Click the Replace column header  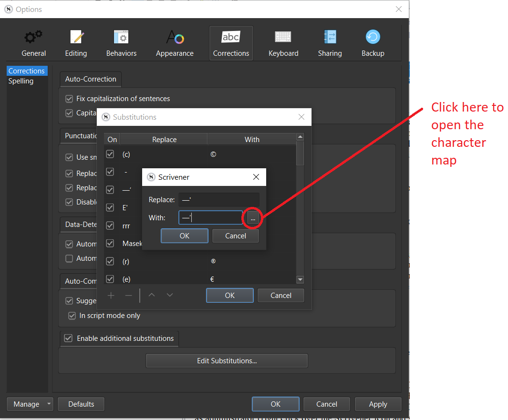tap(164, 140)
